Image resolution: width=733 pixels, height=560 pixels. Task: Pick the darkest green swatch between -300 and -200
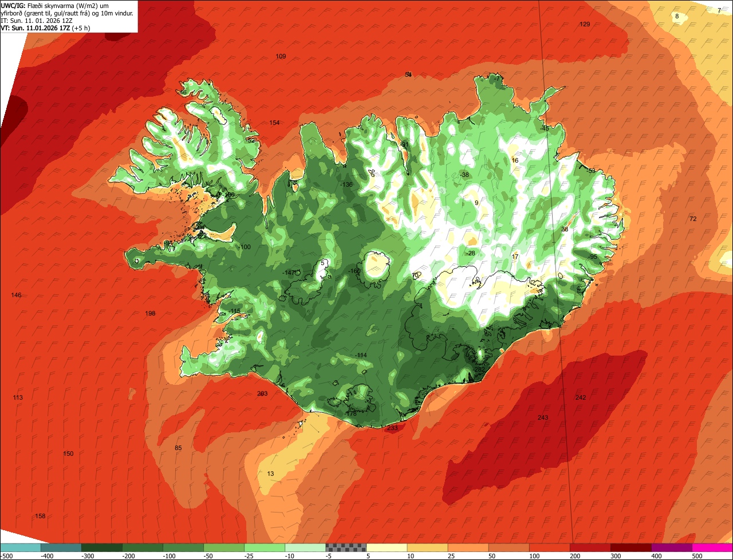click(x=102, y=547)
